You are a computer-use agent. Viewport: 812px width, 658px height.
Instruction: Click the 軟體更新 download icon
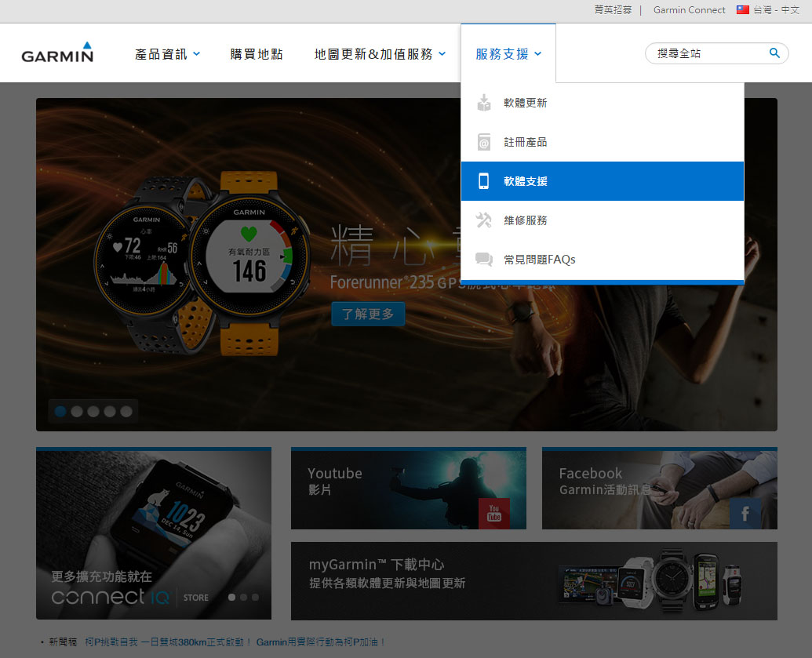pos(484,103)
